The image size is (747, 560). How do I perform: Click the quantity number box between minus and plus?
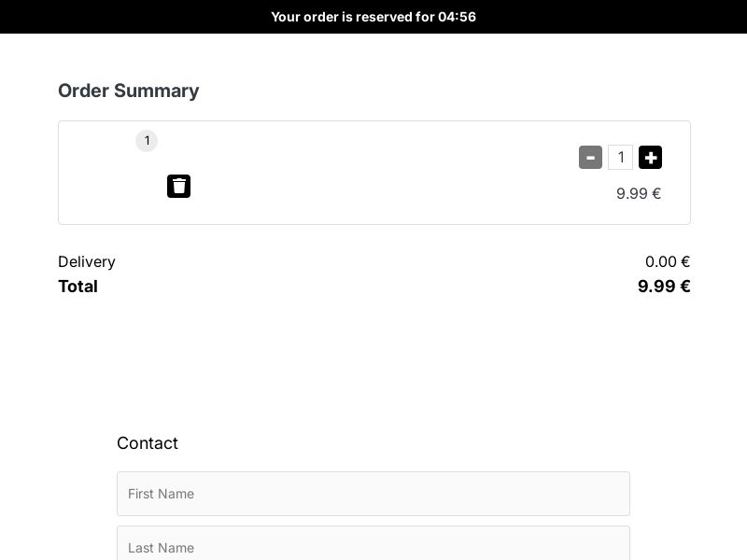pos(620,157)
